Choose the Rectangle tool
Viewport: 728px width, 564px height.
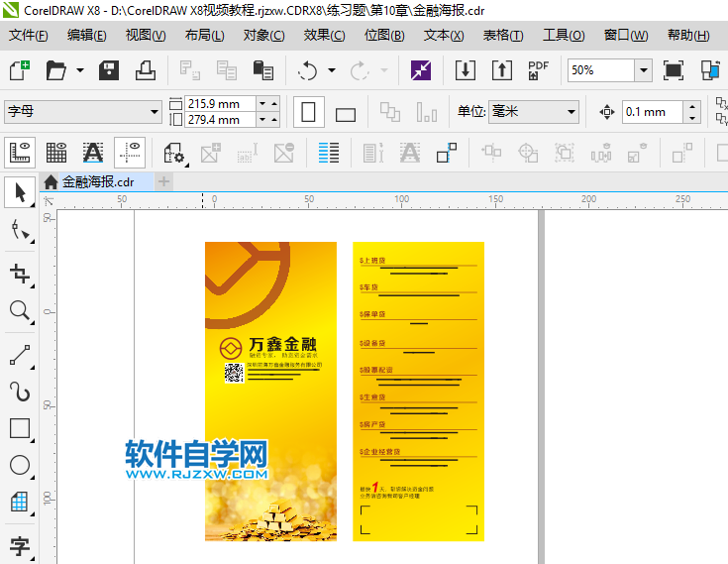[19, 428]
